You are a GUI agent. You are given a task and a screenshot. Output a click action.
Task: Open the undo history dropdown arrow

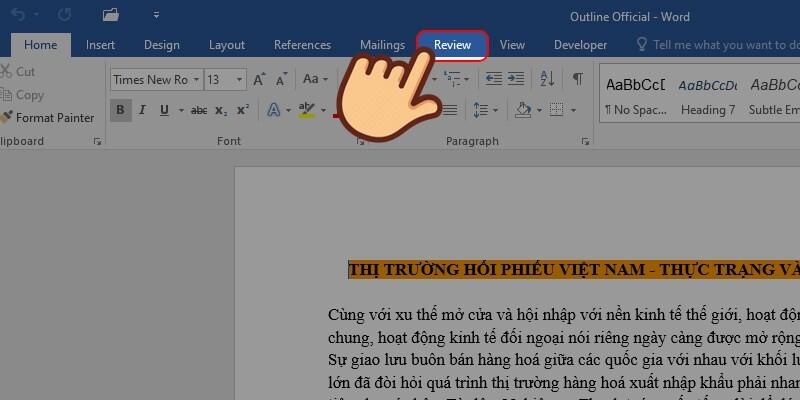(x=36, y=15)
